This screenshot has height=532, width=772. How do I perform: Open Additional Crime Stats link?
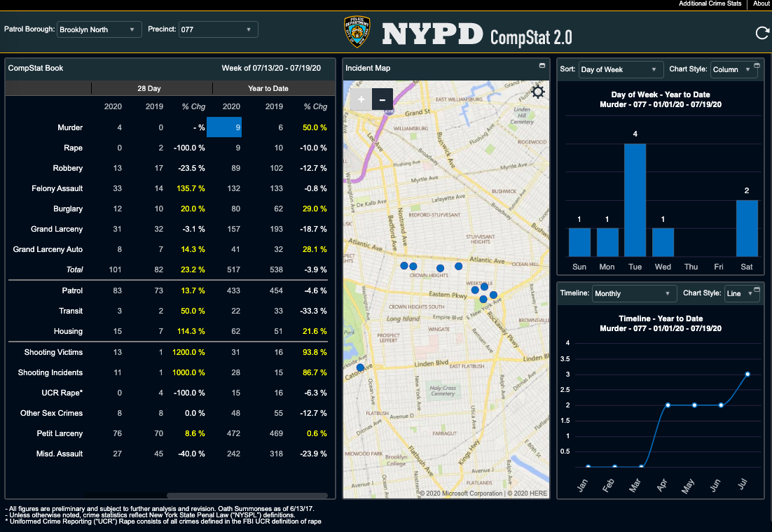coord(710,3)
